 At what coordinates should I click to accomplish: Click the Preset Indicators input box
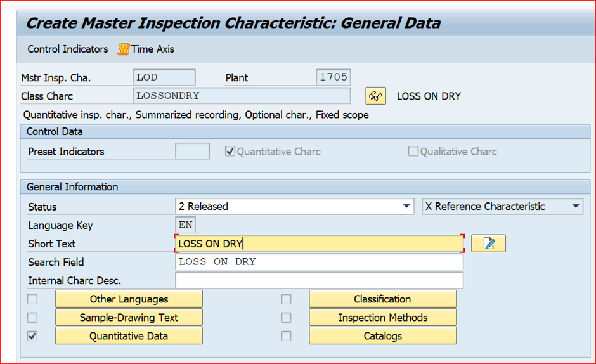click(x=192, y=151)
